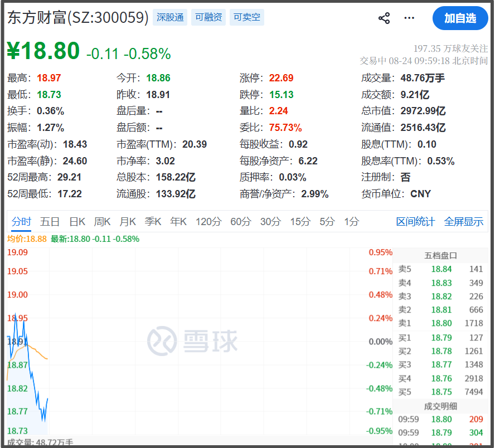
Task: Click the 卖2 order row at 18.81
Action: click(x=441, y=310)
